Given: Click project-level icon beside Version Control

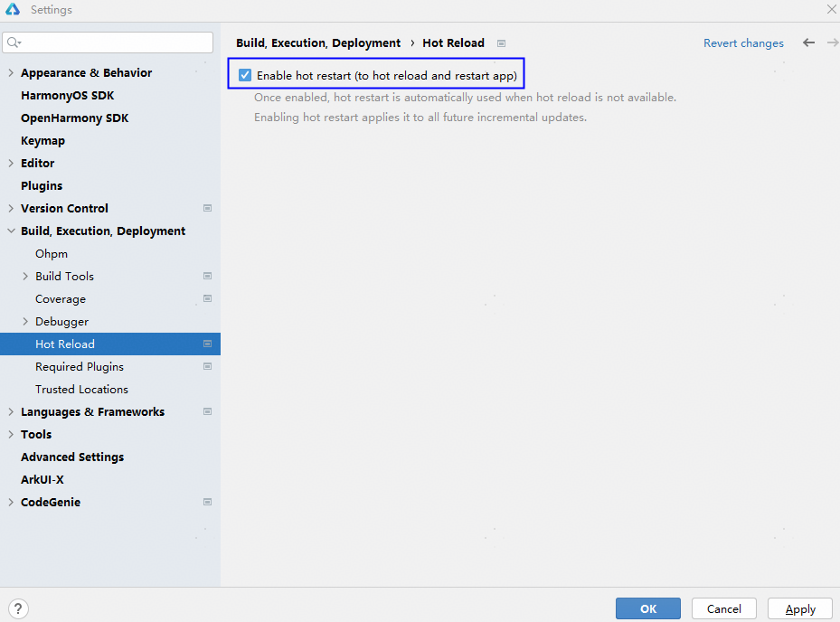Looking at the screenshot, I should (207, 208).
